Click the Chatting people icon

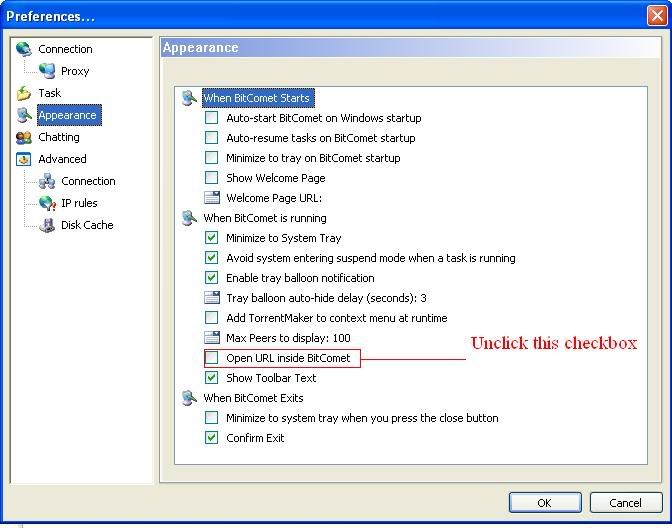[x=24, y=137]
